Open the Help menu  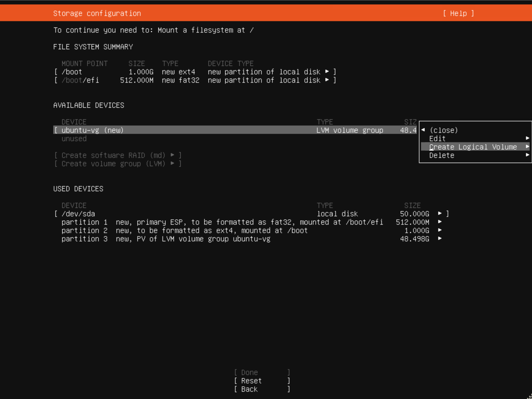coord(458,13)
